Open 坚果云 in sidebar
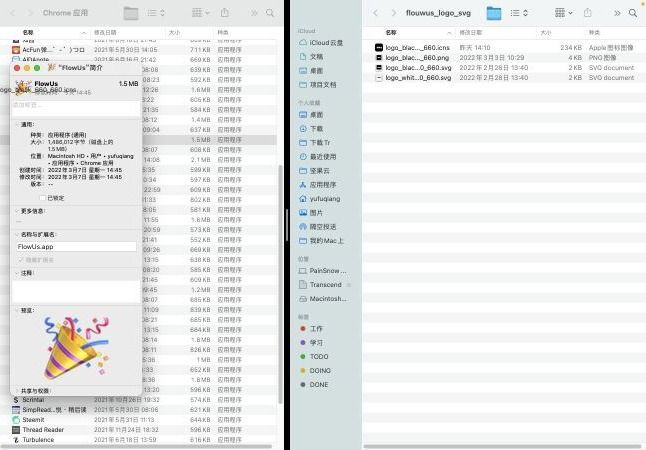 pyautogui.click(x=315, y=171)
